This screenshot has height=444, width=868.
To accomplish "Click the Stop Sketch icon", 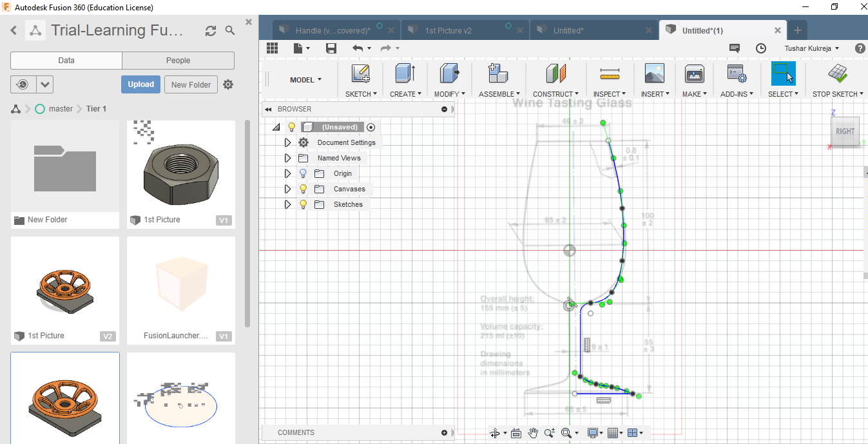I will pos(838,73).
